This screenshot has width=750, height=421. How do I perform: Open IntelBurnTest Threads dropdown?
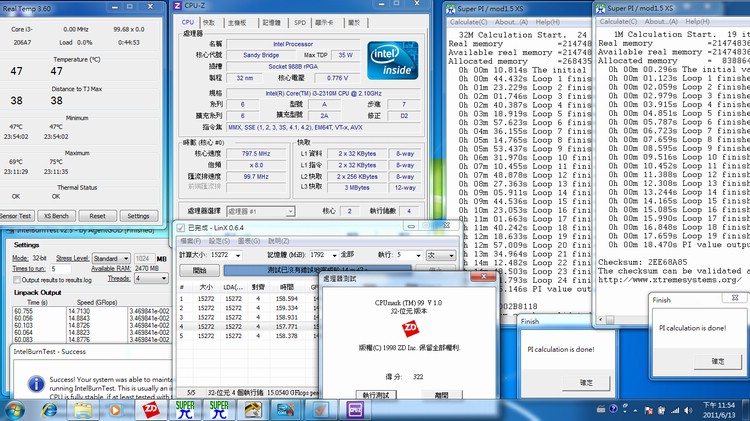[x=151, y=278]
